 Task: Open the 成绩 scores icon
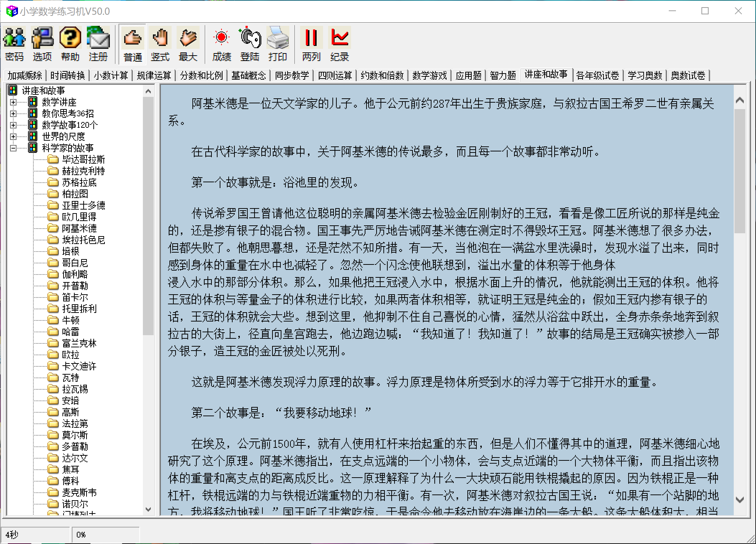pyautogui.click(x=221, y=44)
